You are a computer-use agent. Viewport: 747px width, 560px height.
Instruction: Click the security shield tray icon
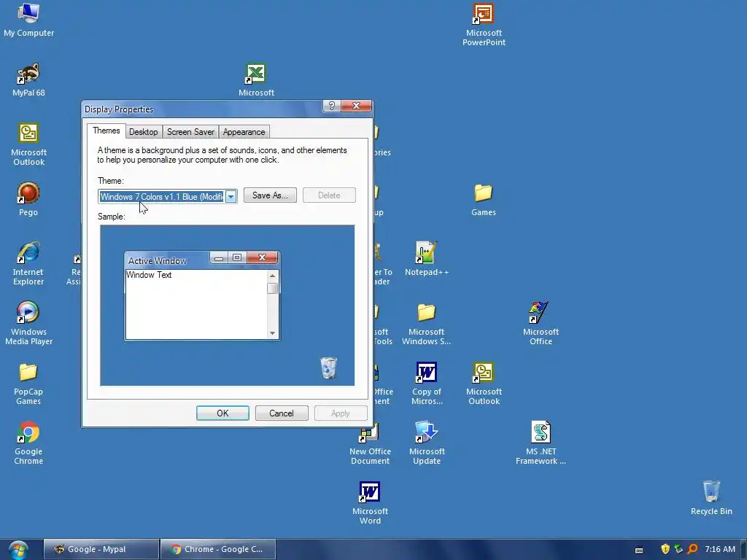[x=665, y=549]
